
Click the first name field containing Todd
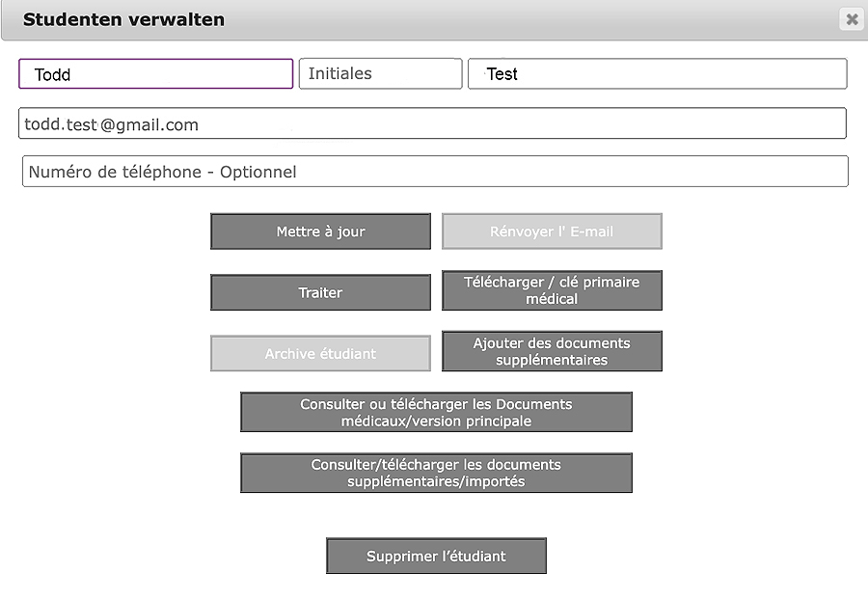(x=155, y=74)
